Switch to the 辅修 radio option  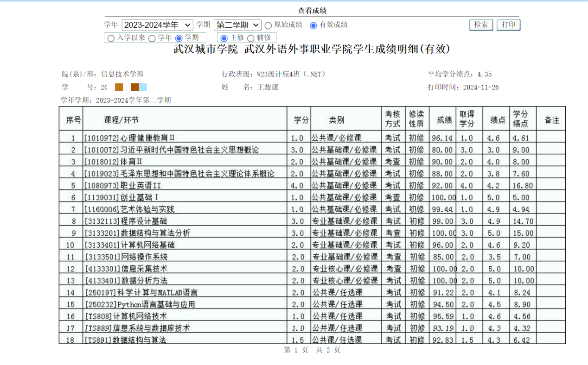pyautogui.click(x=251, y=38)
